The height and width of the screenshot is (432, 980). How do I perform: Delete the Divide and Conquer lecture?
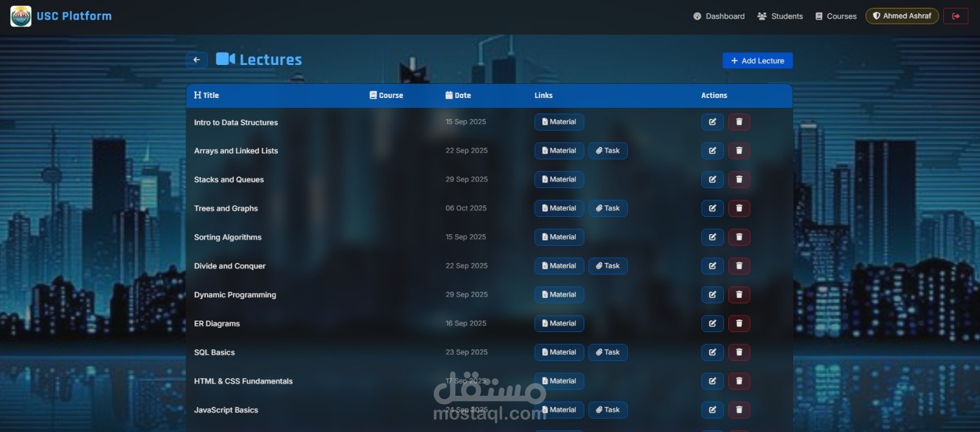739,266
